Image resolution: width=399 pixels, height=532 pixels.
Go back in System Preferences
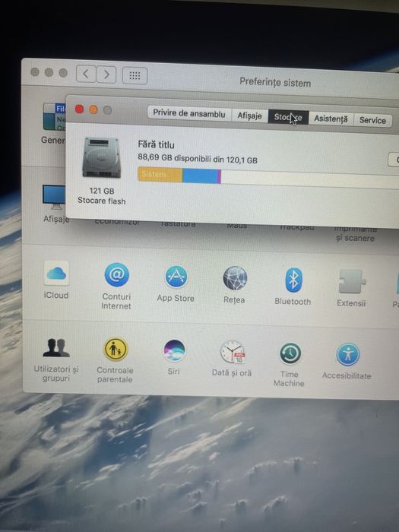(x=86, y=74)
